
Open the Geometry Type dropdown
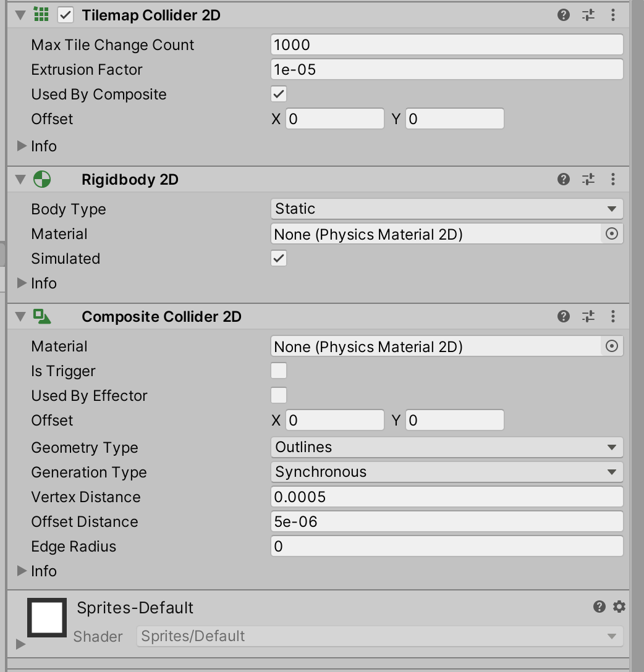[446, 447]
